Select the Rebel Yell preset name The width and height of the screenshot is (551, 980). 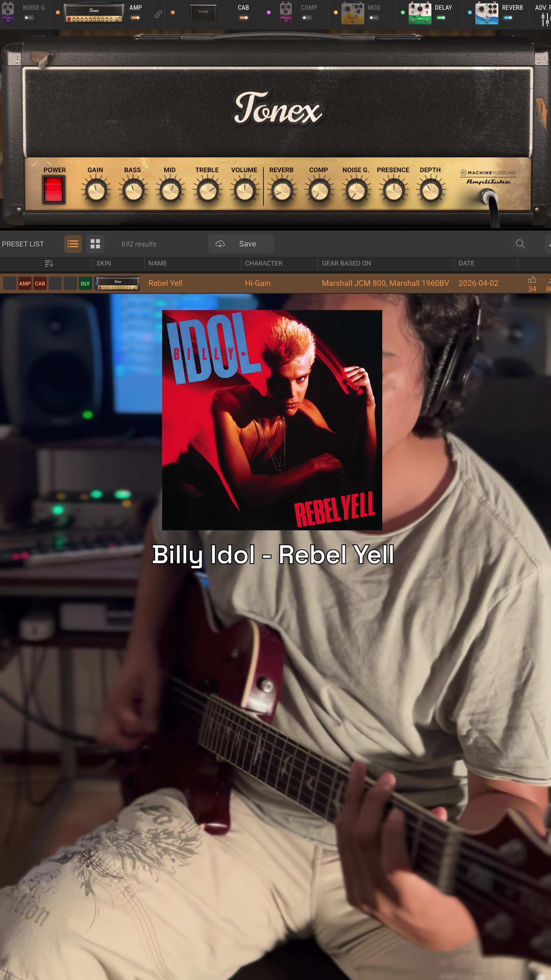coord(165,284)
